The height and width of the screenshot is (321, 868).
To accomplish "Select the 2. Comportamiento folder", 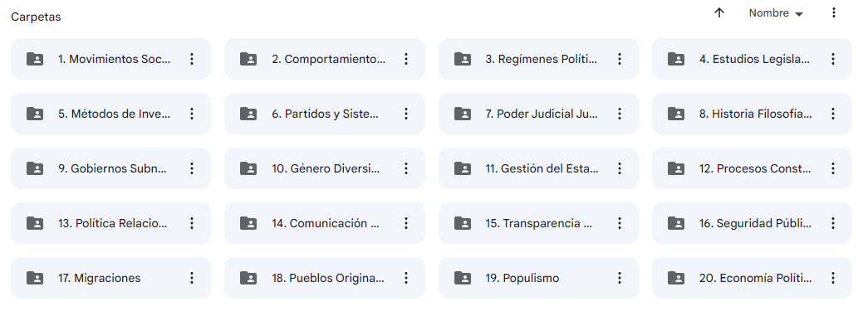I will 325,59.
